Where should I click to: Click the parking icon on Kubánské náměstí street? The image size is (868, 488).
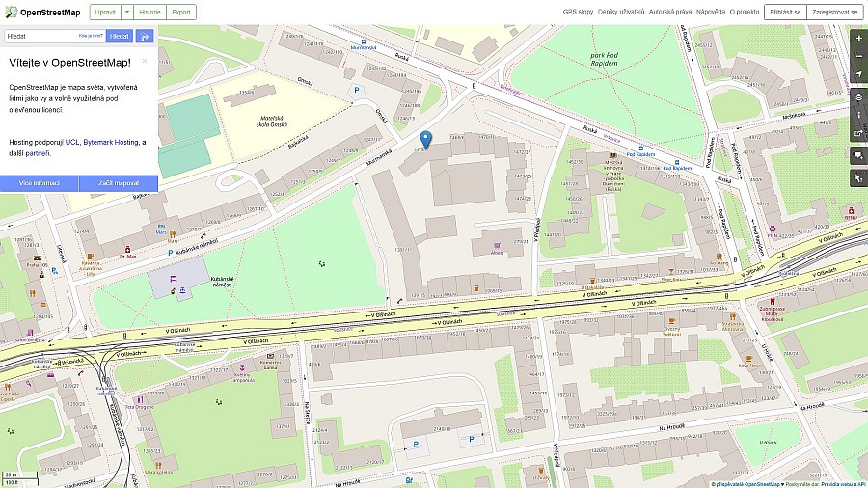point(171,253)
